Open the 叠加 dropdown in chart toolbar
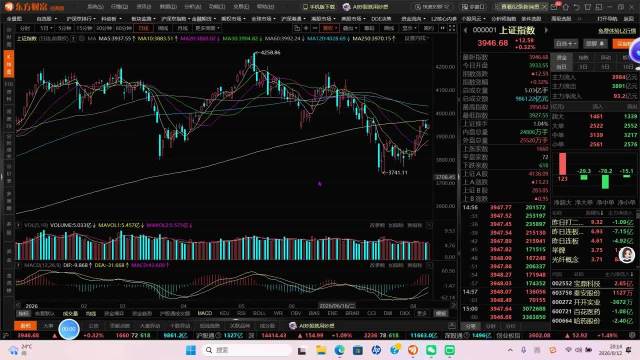The height and width of the screenshot is (360, 640). [349, 28]
